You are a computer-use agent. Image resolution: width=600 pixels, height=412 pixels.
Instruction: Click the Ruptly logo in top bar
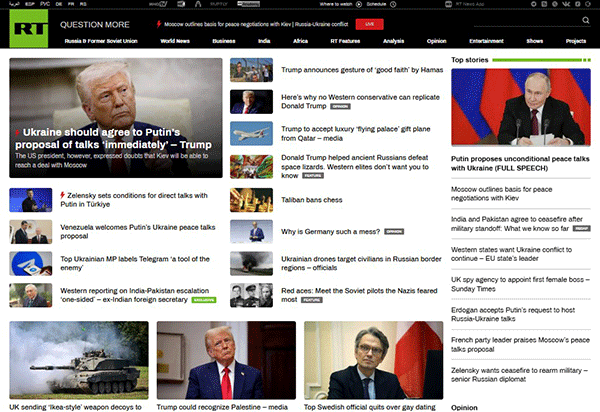[x=219, y=4]
